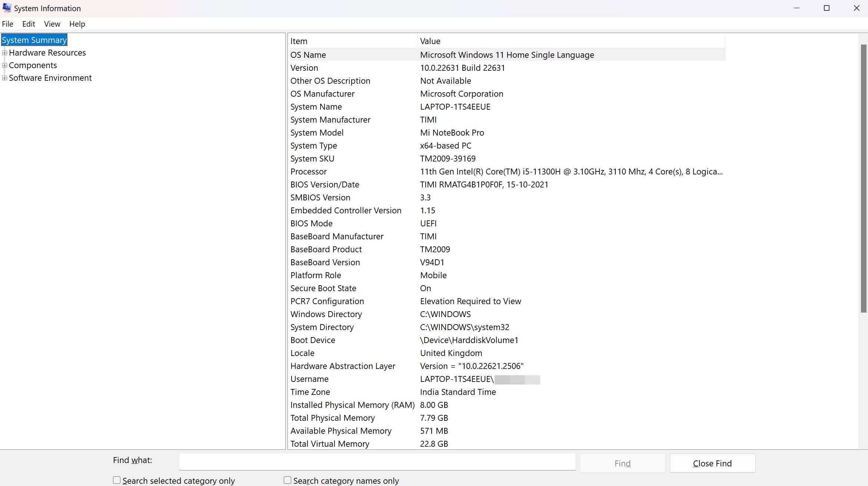Click the Close Find button
The image size is (868, 486).
point(712,463)
